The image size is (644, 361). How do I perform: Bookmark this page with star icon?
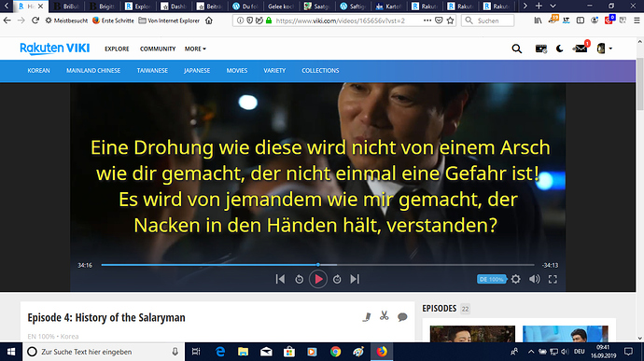(x=450, y=21)
